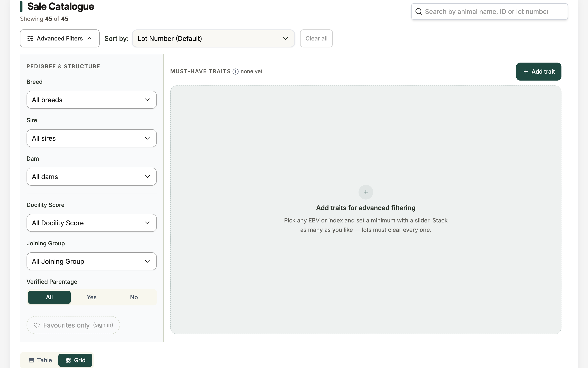This screenshot has height=368, width=588.
Task: Click the round plus icon in empty traits panel
Action: (366, 192)
